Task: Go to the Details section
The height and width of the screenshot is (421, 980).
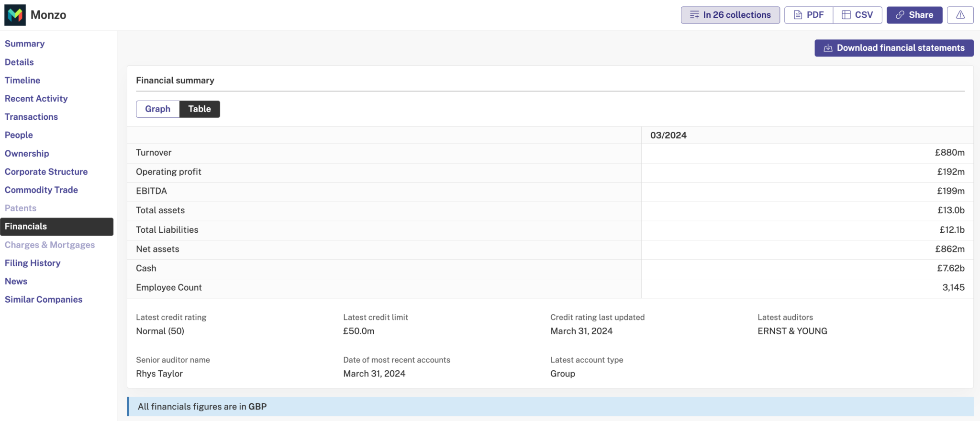Action: [x=19, y=62]
